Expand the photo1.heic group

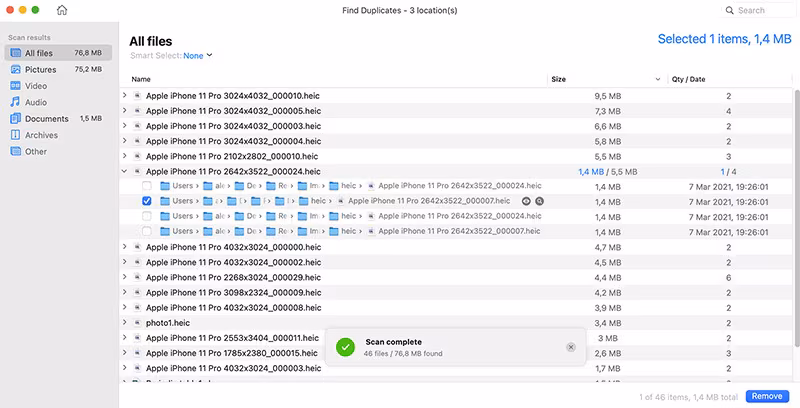[x=125, y=323]
